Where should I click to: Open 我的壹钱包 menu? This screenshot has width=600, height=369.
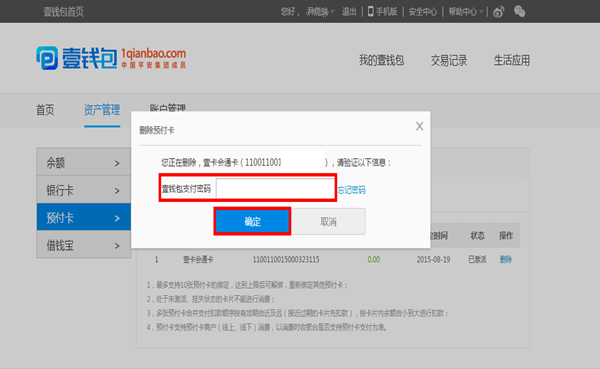pyautogui.click(x=381, y=60)
